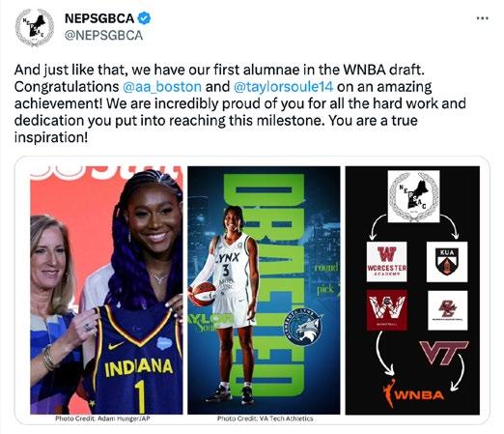The width and height of the screenshot is (504, 434).
Task: Click the NEPSGBCA display name
Action: point(99,18)
